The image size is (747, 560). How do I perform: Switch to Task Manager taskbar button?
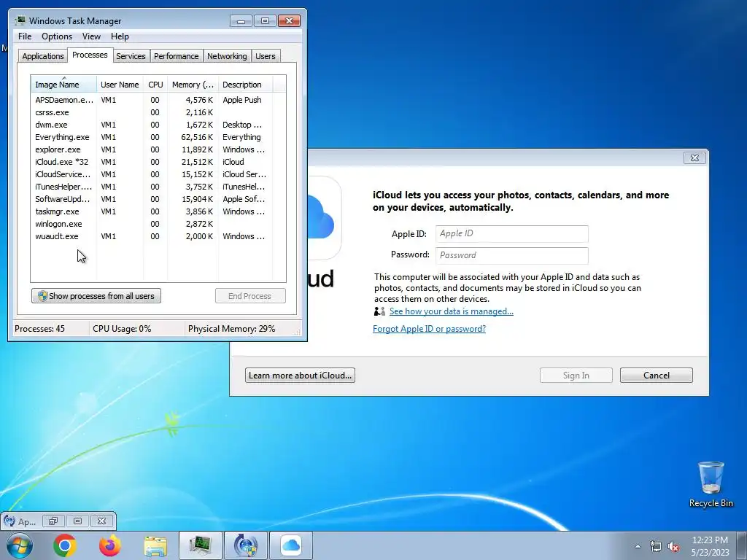(x=201, y=545)
